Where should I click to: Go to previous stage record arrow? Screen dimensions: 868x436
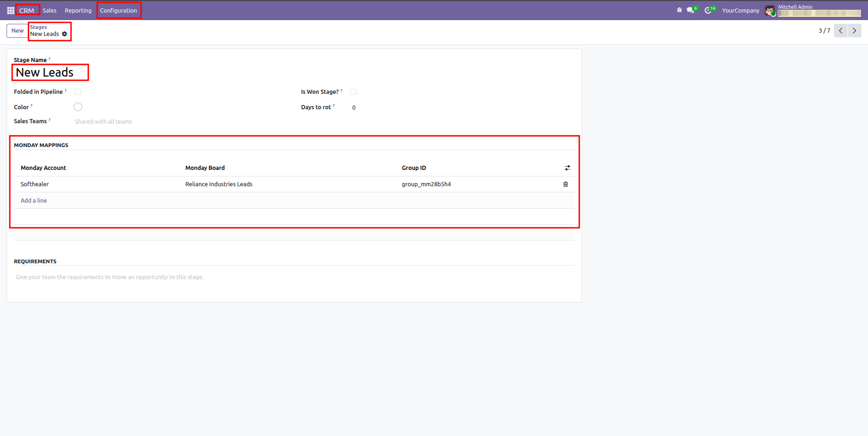coord(840,31)
